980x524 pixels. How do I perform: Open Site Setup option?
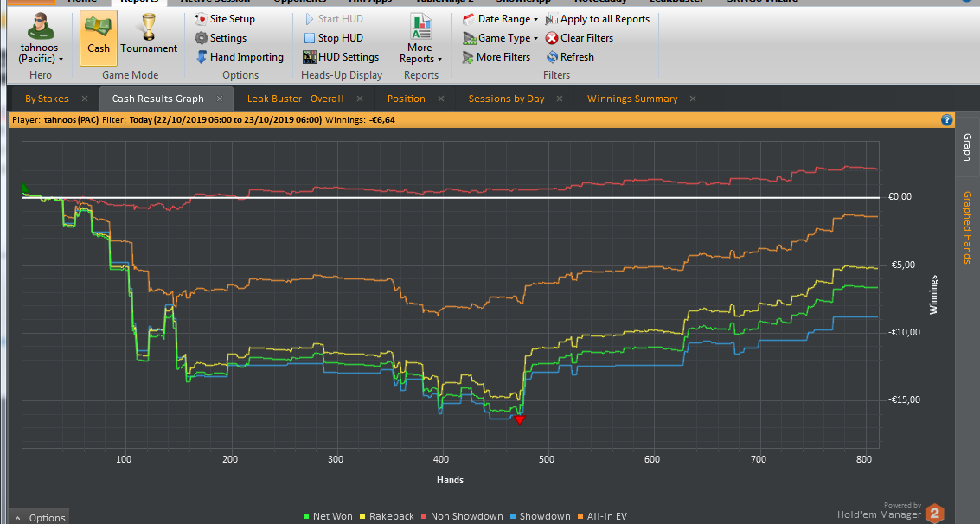[225, 19]
